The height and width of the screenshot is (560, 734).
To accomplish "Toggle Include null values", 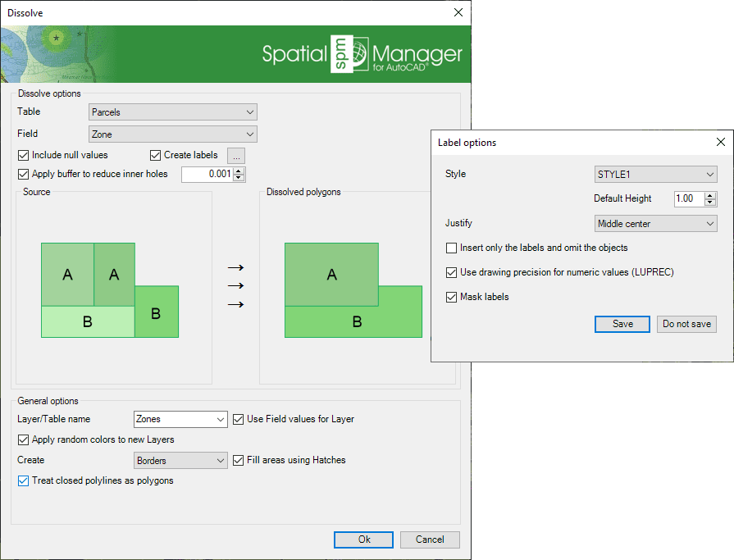I will [23, 155].
